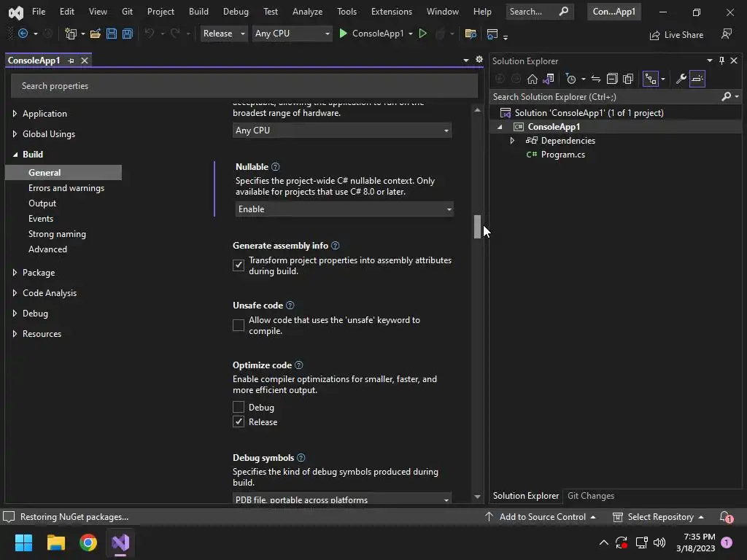Image resolution: width=747 pixels, height=560 pixels.
Task: Click the Windows Start button
Action: [23, 542]
